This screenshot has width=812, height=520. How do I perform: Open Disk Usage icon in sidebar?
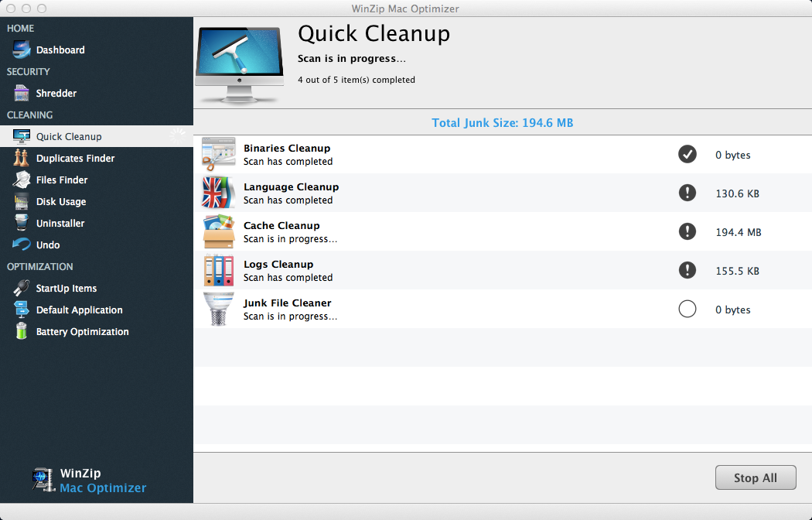coord(22,202)
